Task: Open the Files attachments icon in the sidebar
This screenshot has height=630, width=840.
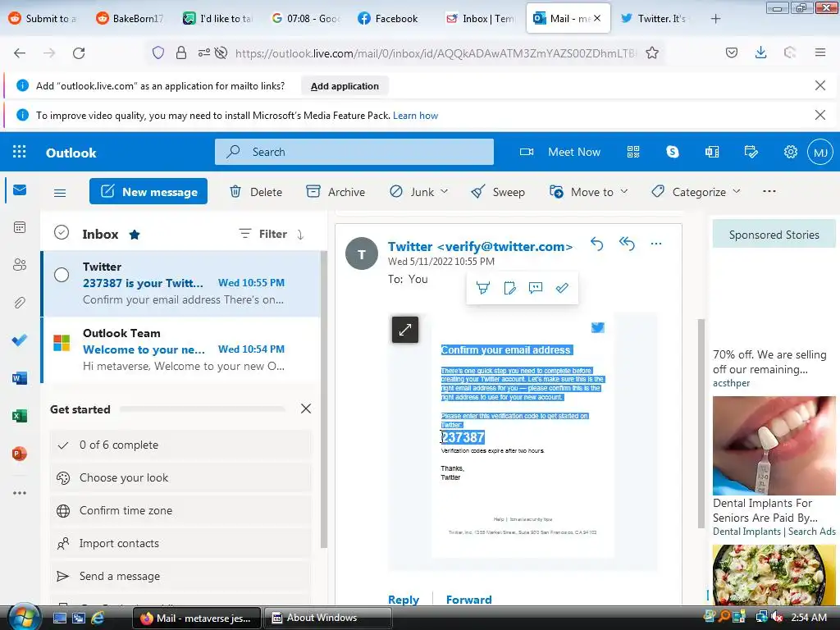Action: pyautogui.click(x=20, y=303)
